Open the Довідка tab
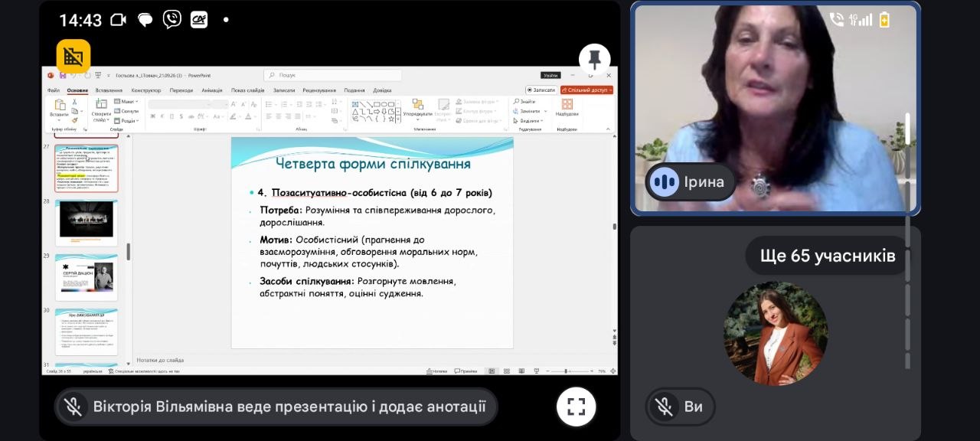The height and width of the screenshot is (441, 980). 382,90
